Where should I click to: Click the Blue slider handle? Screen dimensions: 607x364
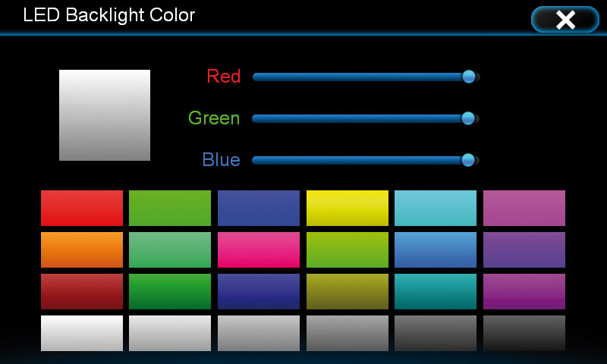(468, 160)
